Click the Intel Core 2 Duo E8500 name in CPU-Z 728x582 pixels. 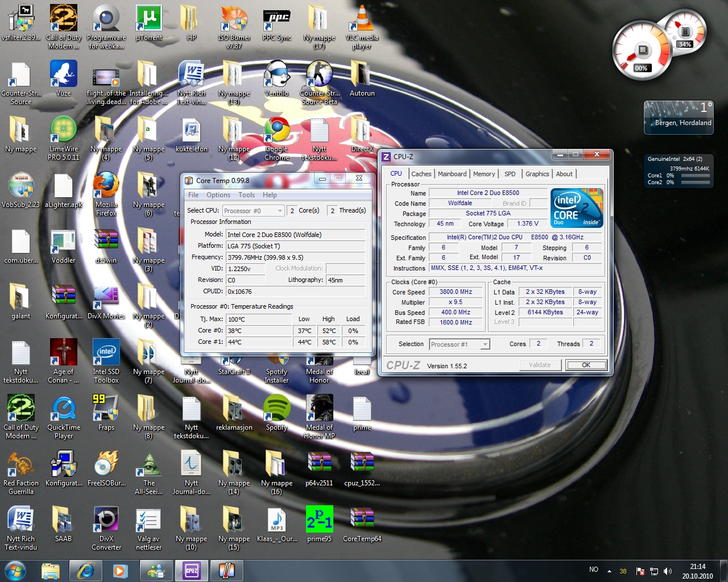488,193
